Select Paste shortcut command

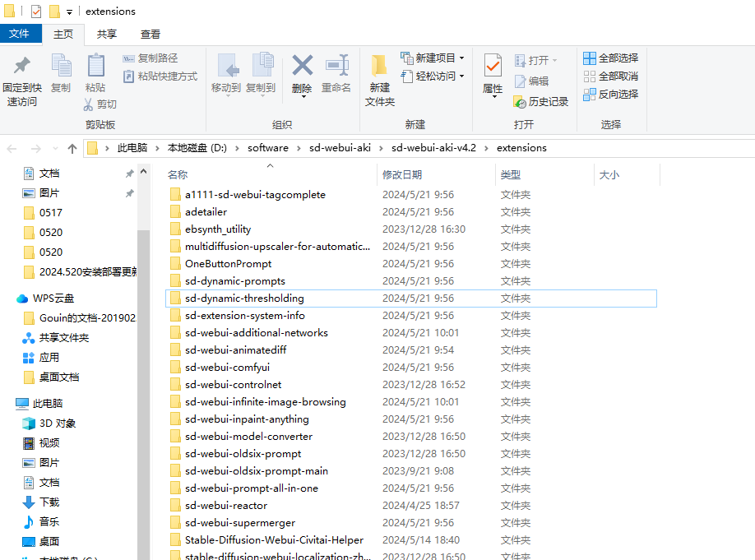(160, 76)
